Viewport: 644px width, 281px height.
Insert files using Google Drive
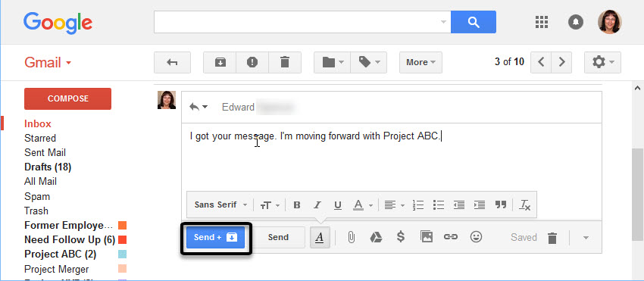pos(376,237)
